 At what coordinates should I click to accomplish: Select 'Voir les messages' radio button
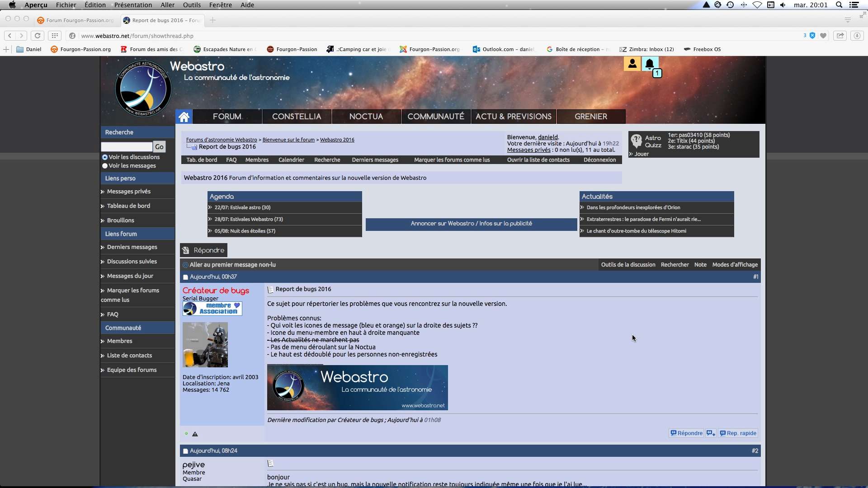pyautogui.click(x=105, y=166)
